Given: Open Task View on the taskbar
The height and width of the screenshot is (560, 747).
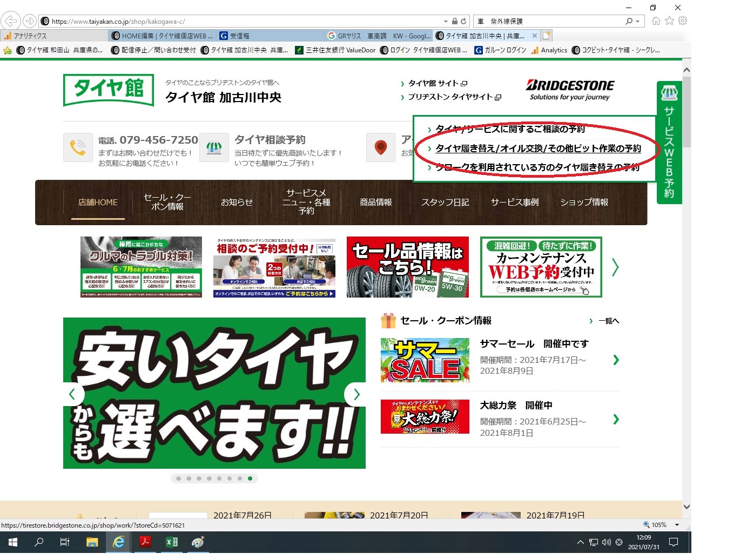Looking at the screenshot, I should [65, 542].
